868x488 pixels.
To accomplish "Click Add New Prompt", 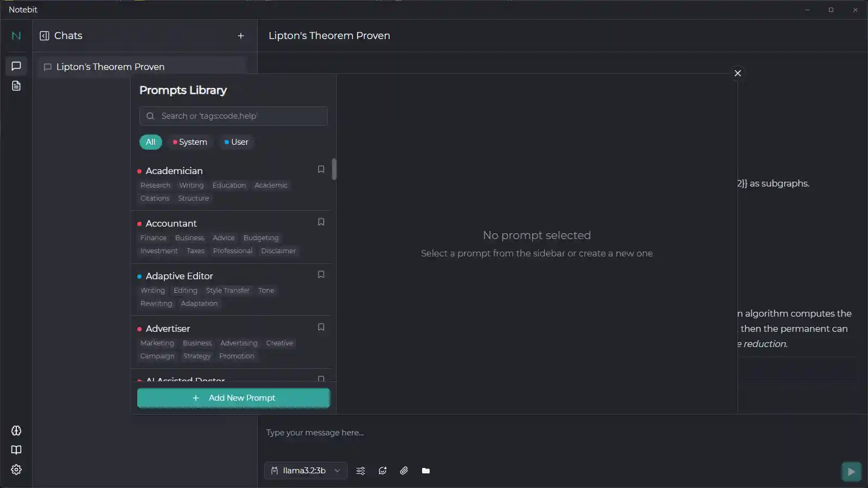I will click(x=234, y=397).
